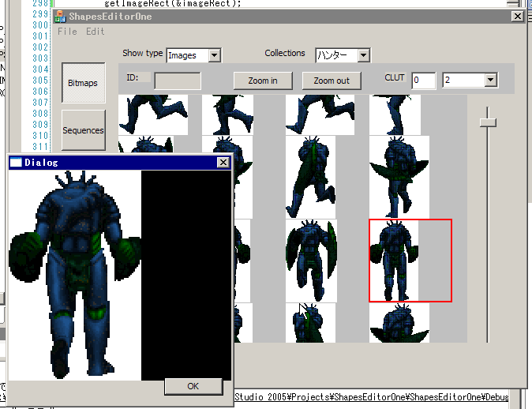The width and height of the screenshot is (532, 409).
Task: Select winged hunter thumbnail in second row
Action: [x=399, y=177]
